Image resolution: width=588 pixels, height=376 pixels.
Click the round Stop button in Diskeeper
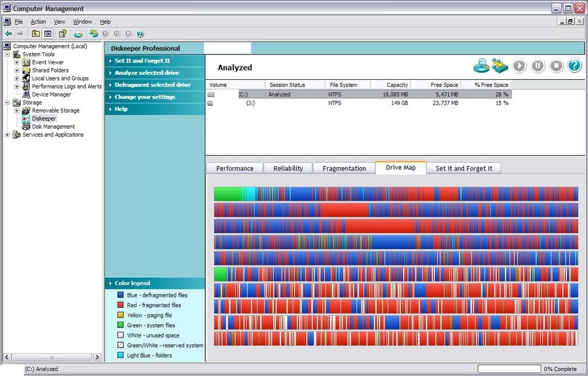click(556, 65)
